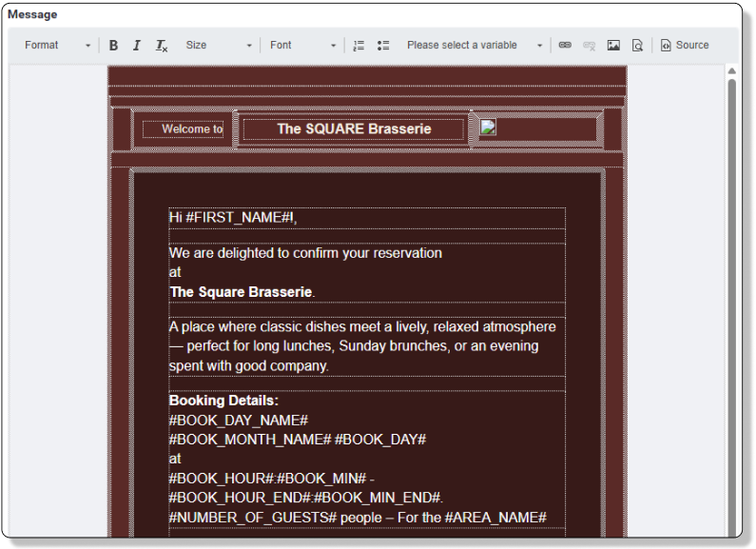Click the 'Booking Details:' heading text
Screen dimensions: 756x549
pos(223,401)
